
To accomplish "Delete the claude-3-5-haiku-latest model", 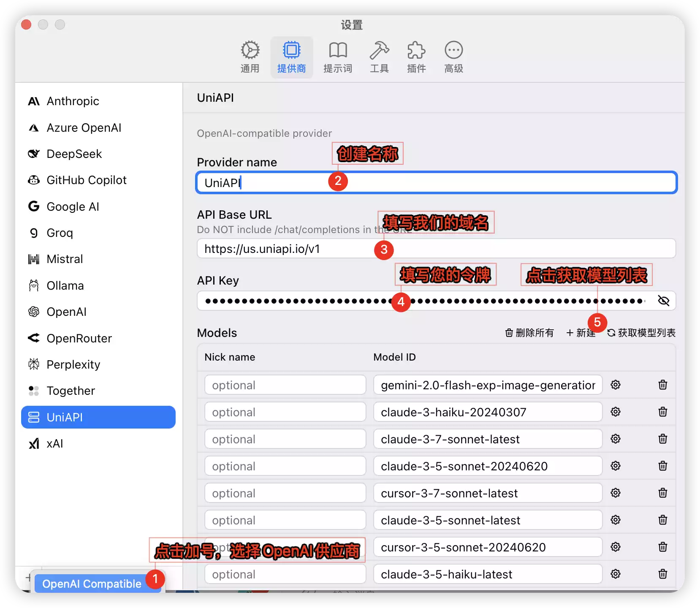I will 662,574.
